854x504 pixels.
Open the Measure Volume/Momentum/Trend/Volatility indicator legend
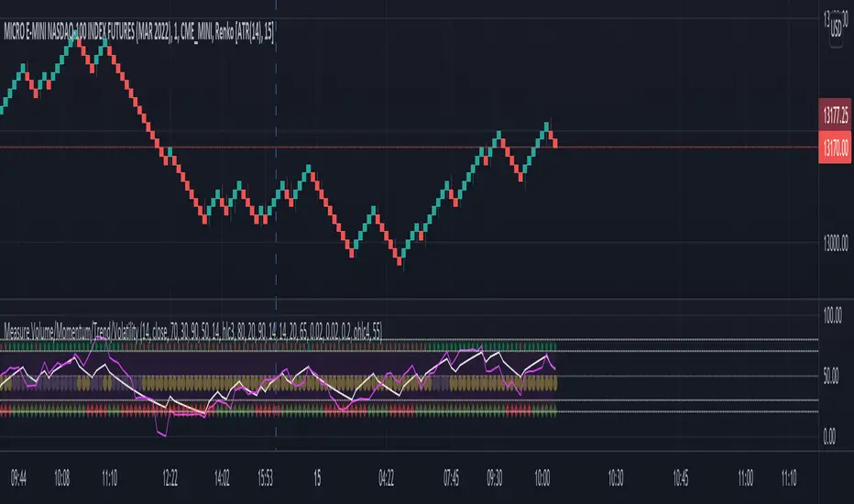tap(192, 330)
